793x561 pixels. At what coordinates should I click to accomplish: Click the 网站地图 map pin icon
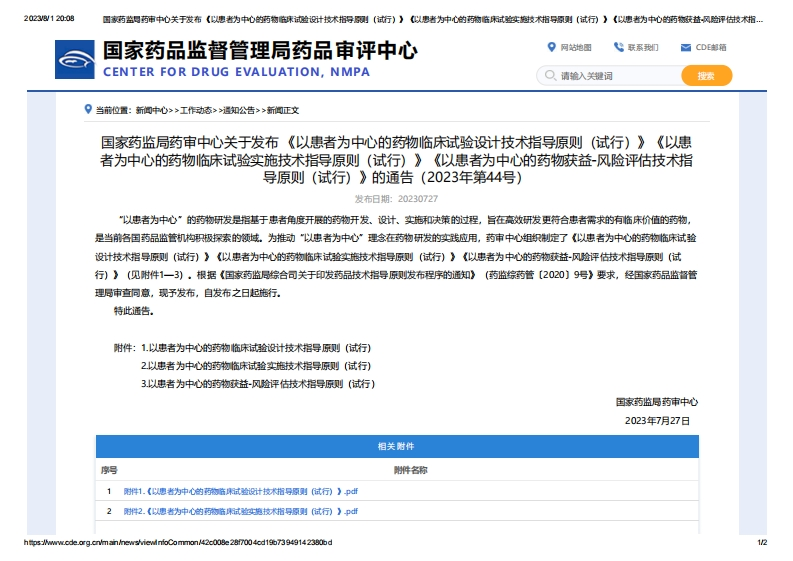[x=552, y=47]
